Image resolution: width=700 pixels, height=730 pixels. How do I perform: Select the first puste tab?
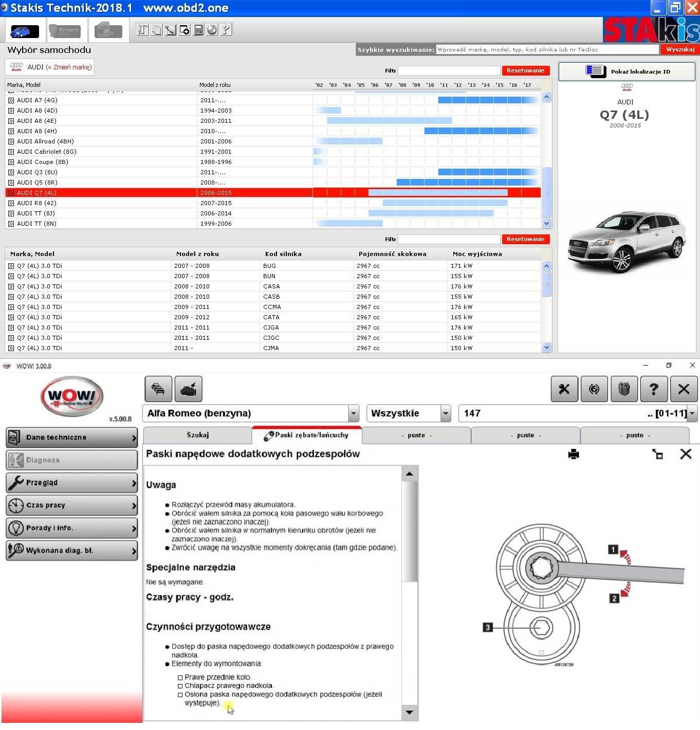(x=416, y=435)
